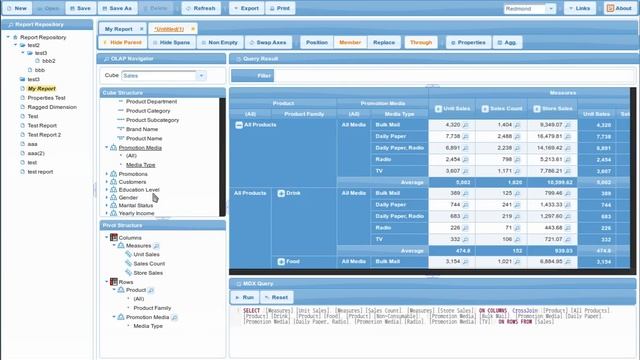640x360 pixels.
Task: Print the report
Action: click(x=280, y=8)
